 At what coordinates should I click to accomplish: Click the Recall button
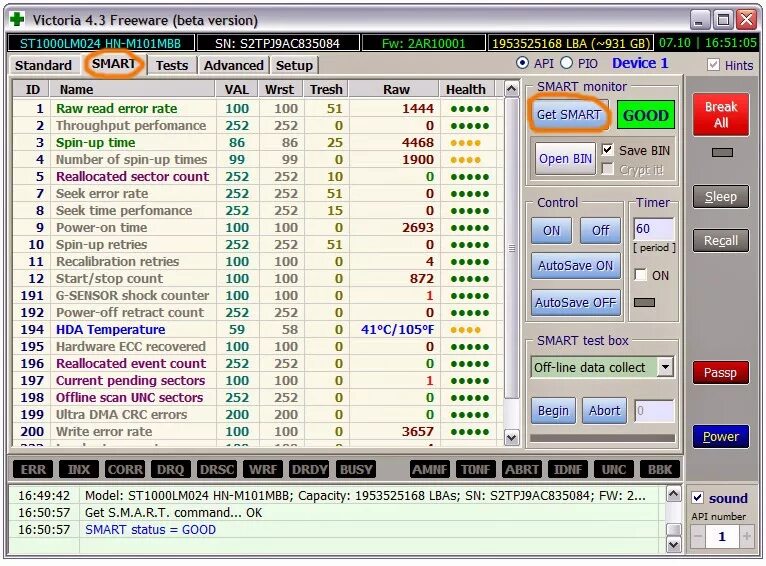pyautogui.click(x=721, y=241)
